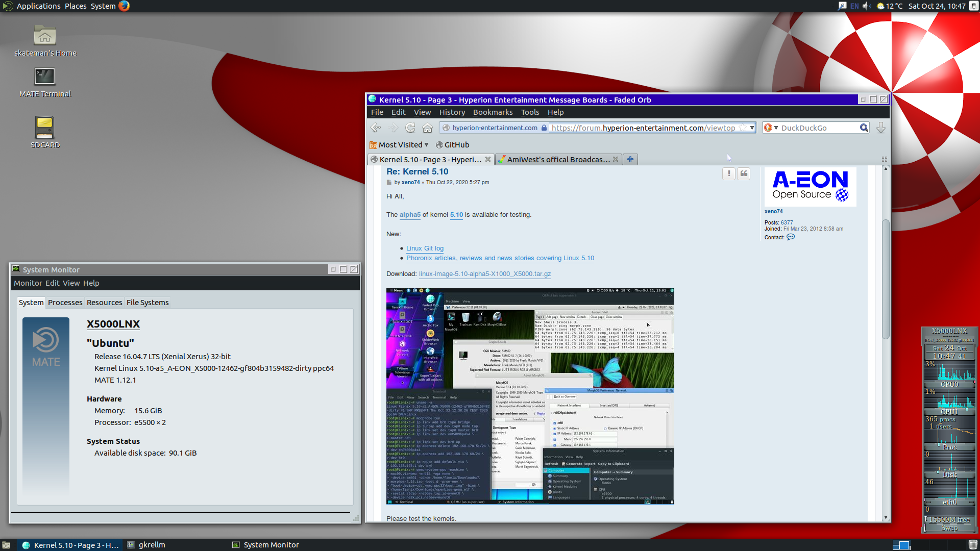Open the Most Visited bookmarks dropdown
This screenshot has width=980, height=551.
pos(399,145)
